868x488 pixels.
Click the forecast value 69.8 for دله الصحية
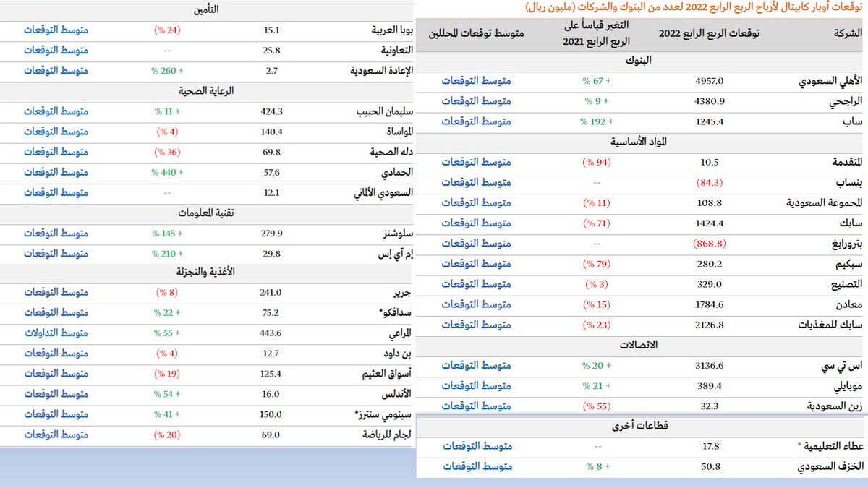[x=271, y=153]
